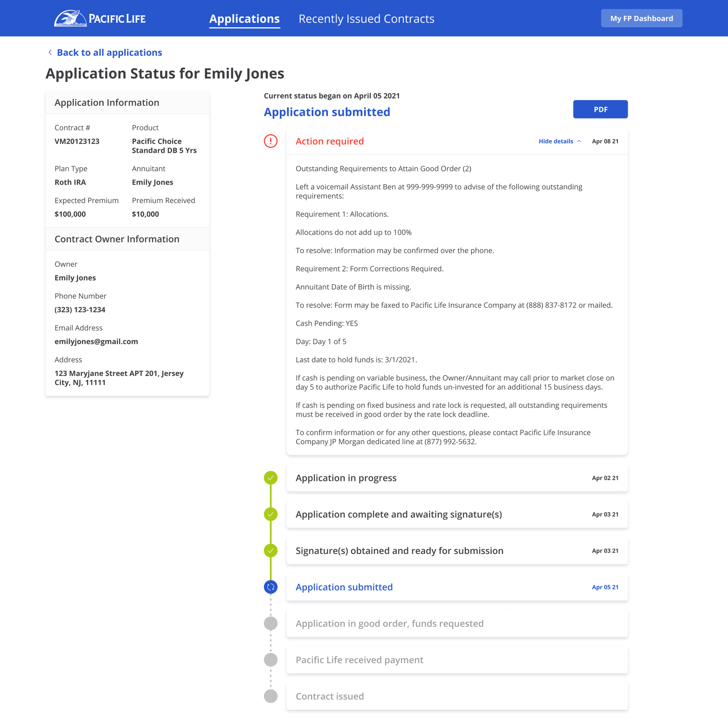The height and width of the screenshot is (728, 728).
Task: Click the back chevron arrow icon
Action: (x=50, y=52)
